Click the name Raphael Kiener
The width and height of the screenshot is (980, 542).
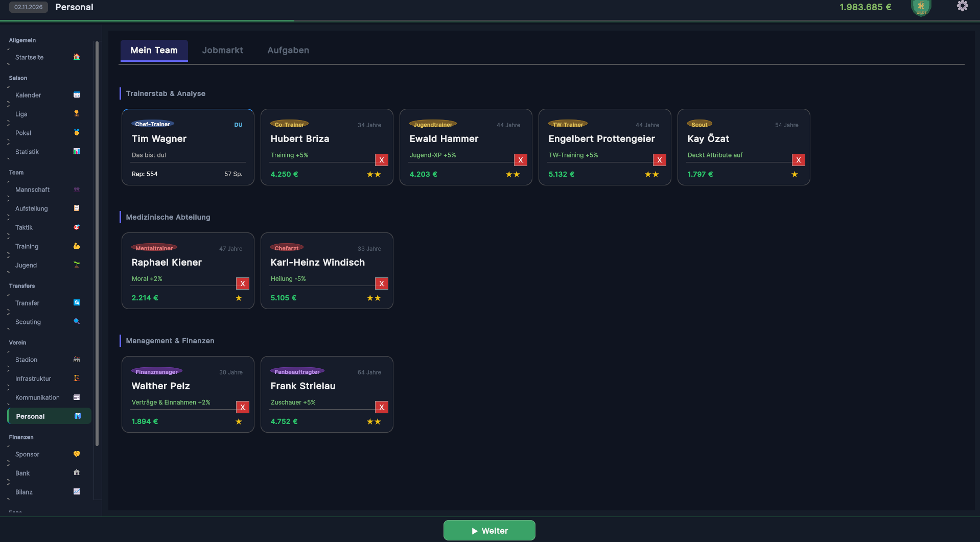coord(167,263)
